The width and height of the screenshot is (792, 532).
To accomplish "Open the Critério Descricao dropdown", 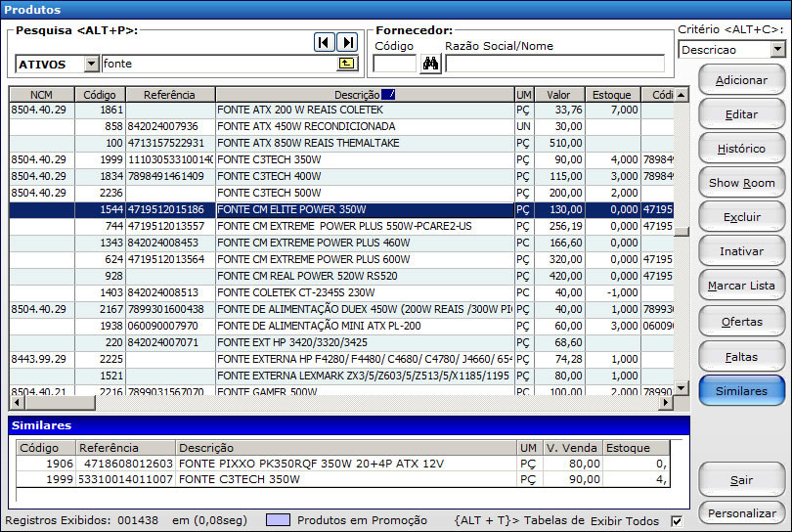I will (778, 50).
